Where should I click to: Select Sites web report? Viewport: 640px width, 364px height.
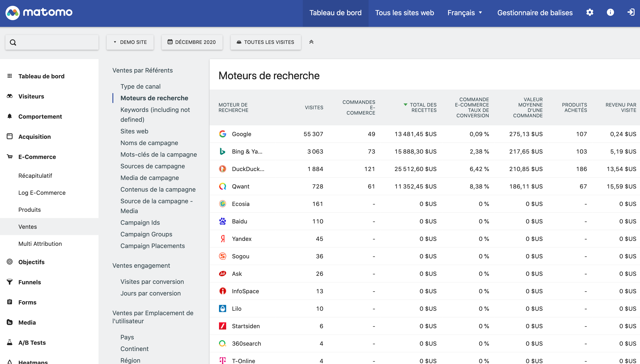(x=134, y=131)
